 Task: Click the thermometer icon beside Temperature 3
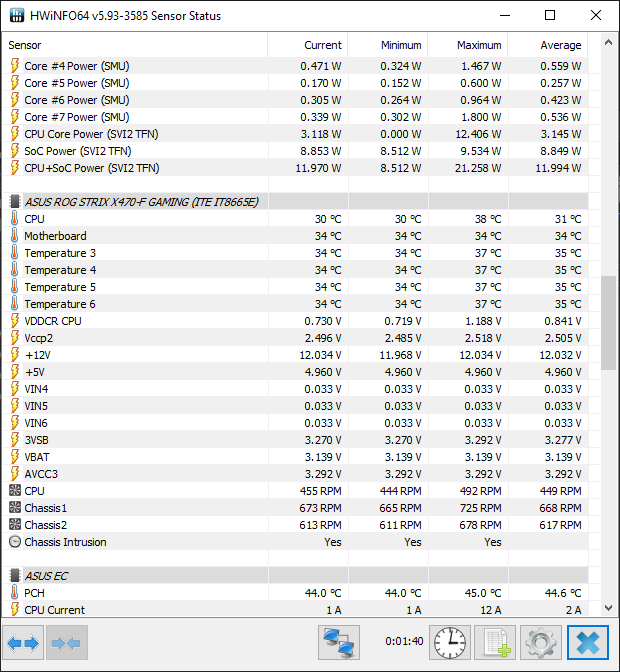(15, 253)
